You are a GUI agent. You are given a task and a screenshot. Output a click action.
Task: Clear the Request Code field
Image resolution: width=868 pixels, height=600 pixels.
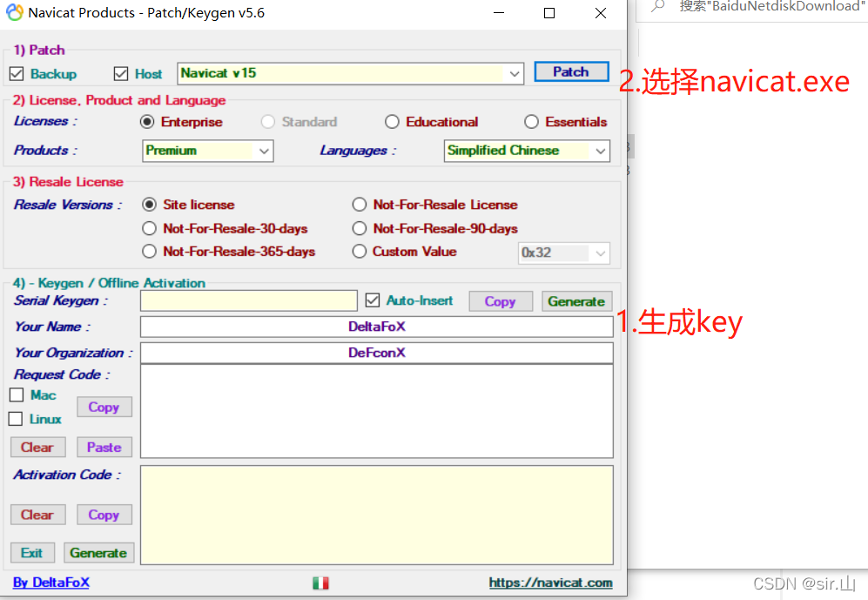(37, 448)
